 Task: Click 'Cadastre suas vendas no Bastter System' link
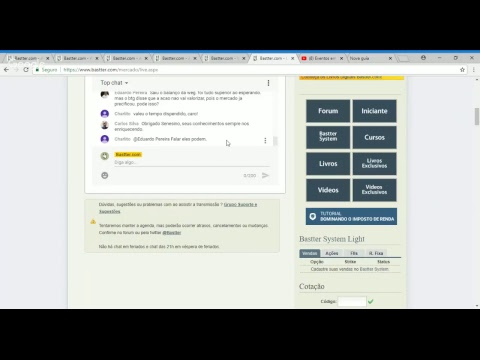[350, 269]
